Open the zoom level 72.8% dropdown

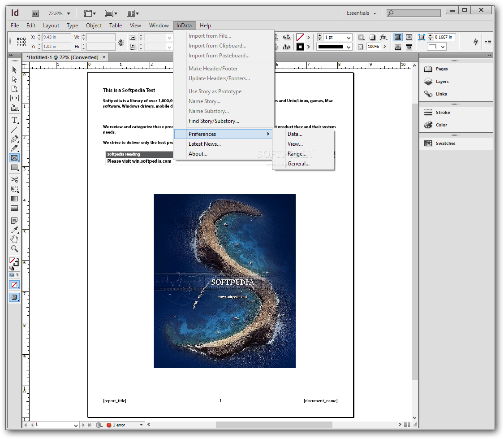[x=69, y=13]
